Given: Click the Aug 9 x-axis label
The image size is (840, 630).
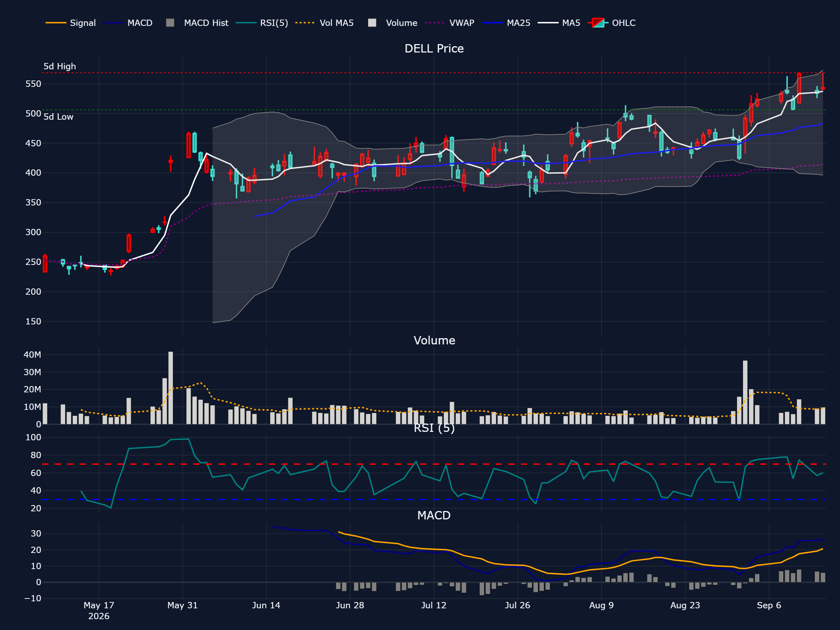Looking at the screenshot, I should point(602,605).
